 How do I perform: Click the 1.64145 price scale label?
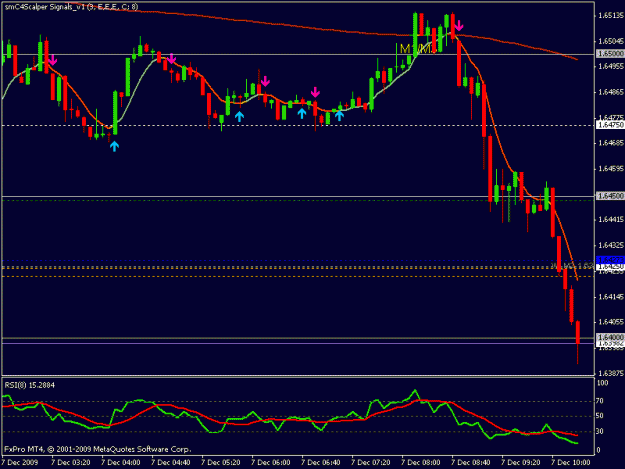tap(611, 297)
